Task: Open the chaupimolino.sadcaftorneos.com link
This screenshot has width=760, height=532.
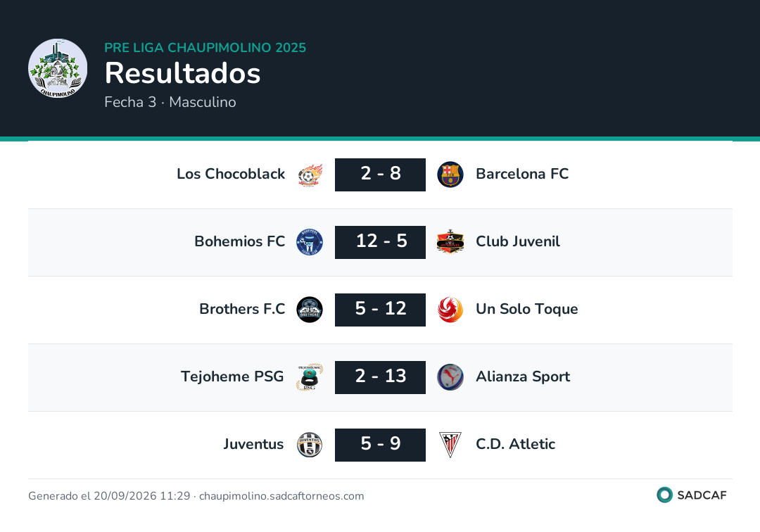Action: click(x=281, y=496)
